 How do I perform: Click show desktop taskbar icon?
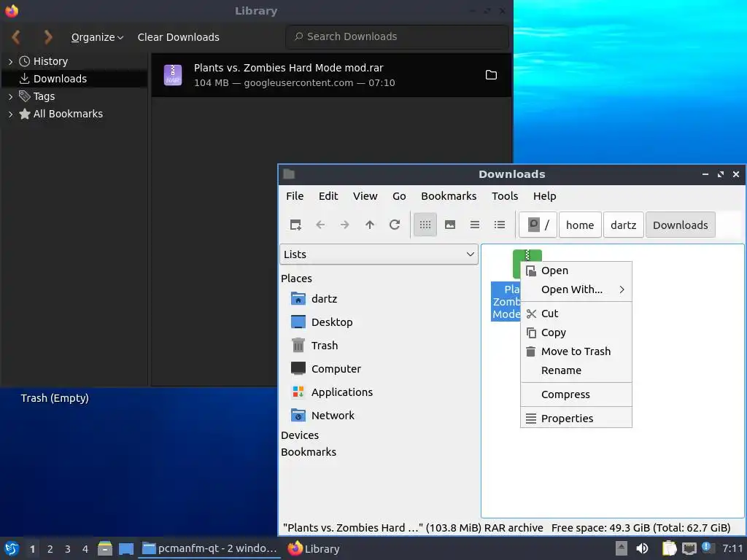coord(125,548)
